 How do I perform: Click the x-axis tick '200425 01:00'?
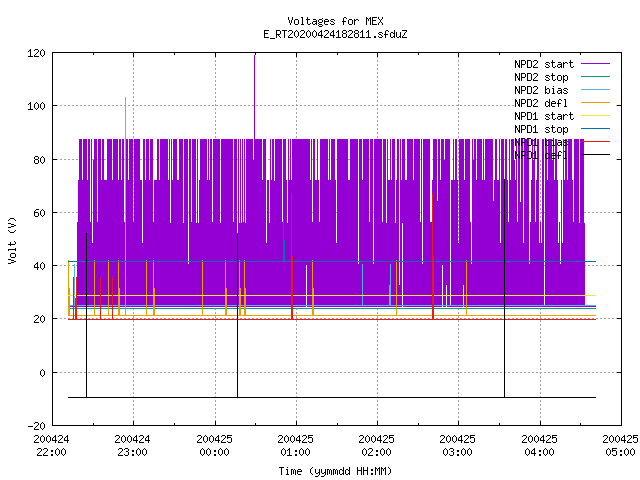coord(296,446)
